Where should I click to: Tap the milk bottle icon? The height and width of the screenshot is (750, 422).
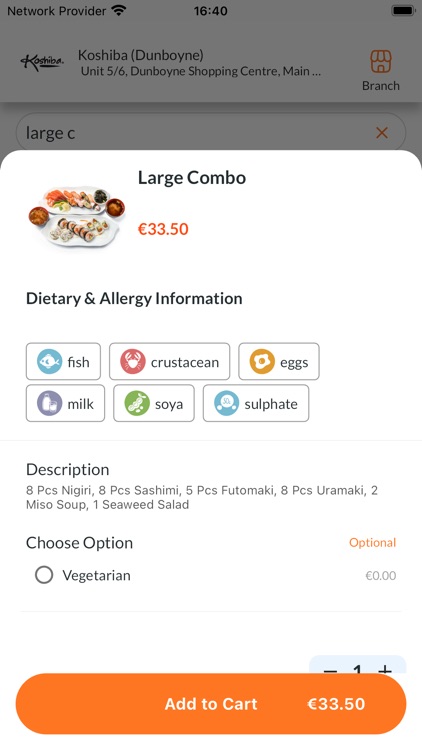[50, 403]
